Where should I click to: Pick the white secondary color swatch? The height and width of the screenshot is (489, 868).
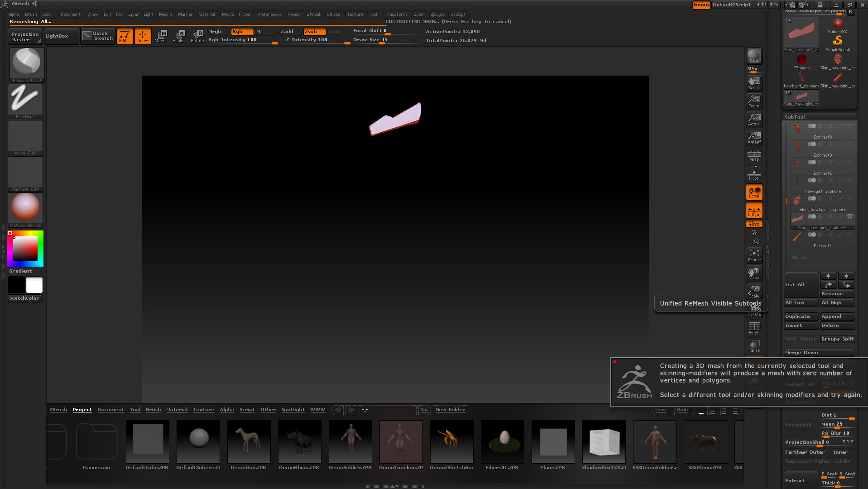click(34, 285)
